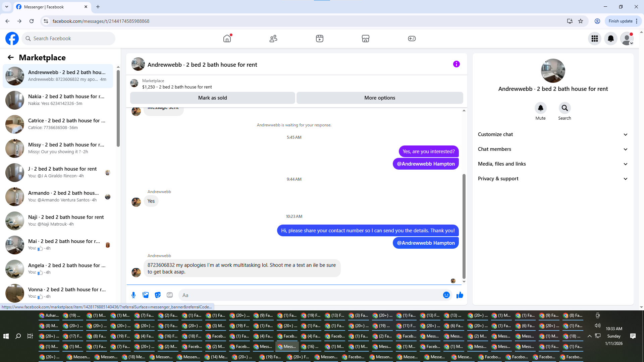Choose a sticker with the sticker icon
The image size is (644, 362).
pyautogui.click(x=158, y=295)
